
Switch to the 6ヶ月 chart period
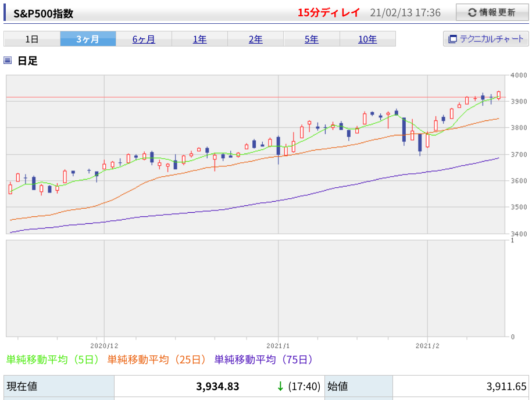coord(144,39)
